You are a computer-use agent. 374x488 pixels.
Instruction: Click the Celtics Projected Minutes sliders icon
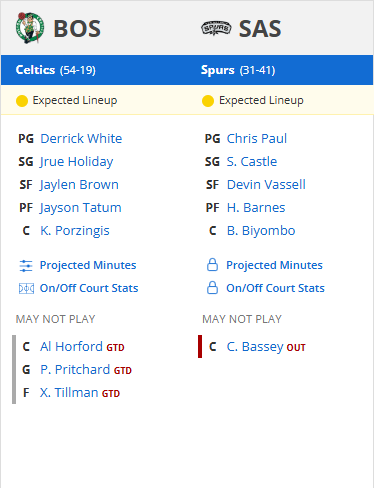click(26, 266)
